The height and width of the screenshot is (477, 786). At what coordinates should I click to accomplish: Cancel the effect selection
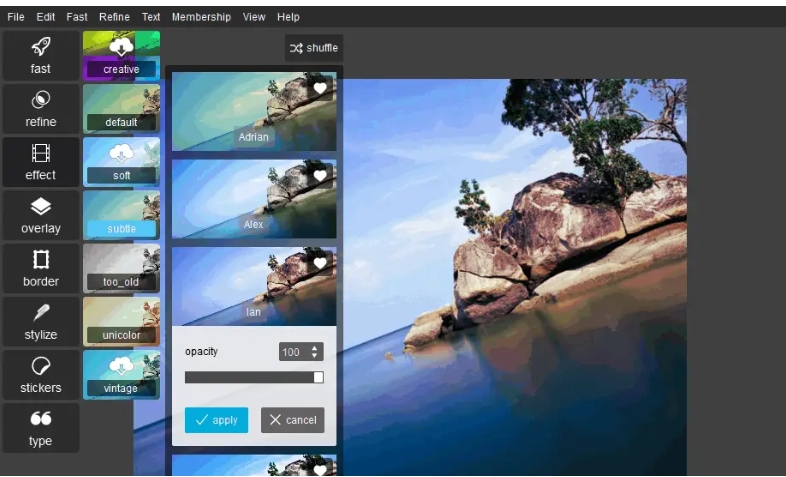click(293, 420)
